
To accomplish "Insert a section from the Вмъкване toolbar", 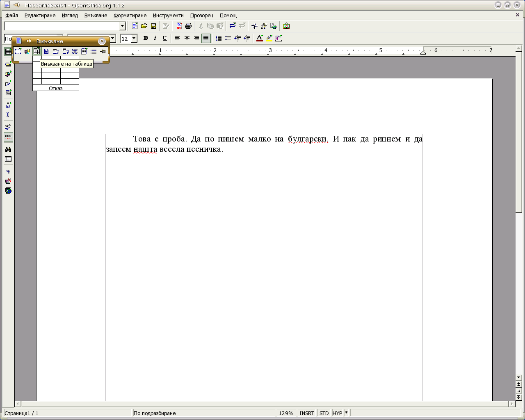I will [84, 51].
